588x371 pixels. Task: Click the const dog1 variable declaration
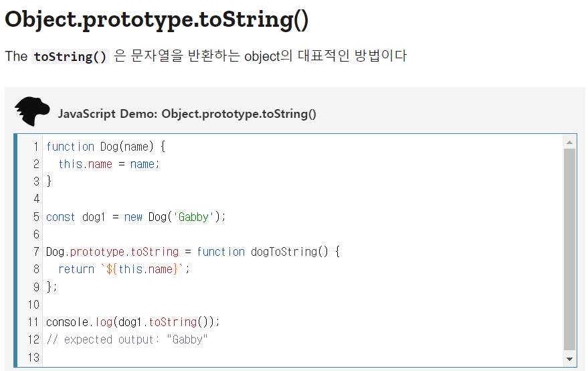tap(80, 217)
